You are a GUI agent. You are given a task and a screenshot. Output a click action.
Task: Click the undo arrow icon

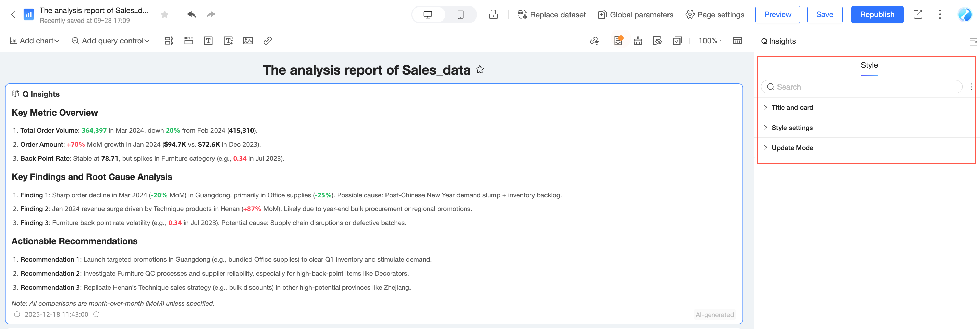(x=191, y=14)
